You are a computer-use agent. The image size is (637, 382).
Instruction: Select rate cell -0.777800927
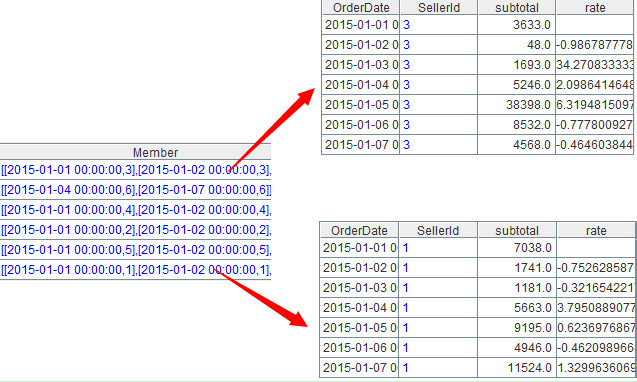pyautogui.click(x=594, y=124)
